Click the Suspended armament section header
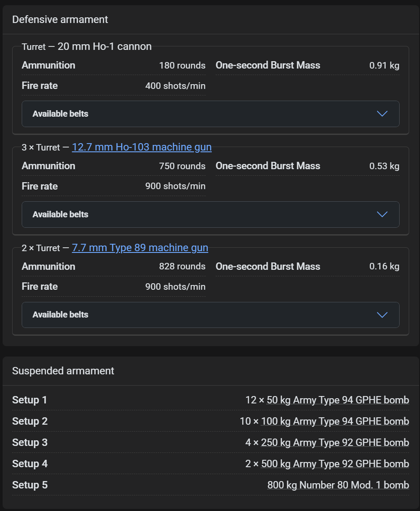The image size is (420, 511). pyautogui.click(x=63, y=371)
